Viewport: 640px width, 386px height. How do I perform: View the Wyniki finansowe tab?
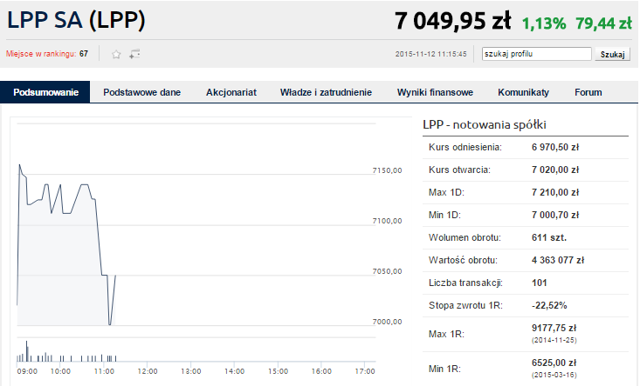(435, 92)
